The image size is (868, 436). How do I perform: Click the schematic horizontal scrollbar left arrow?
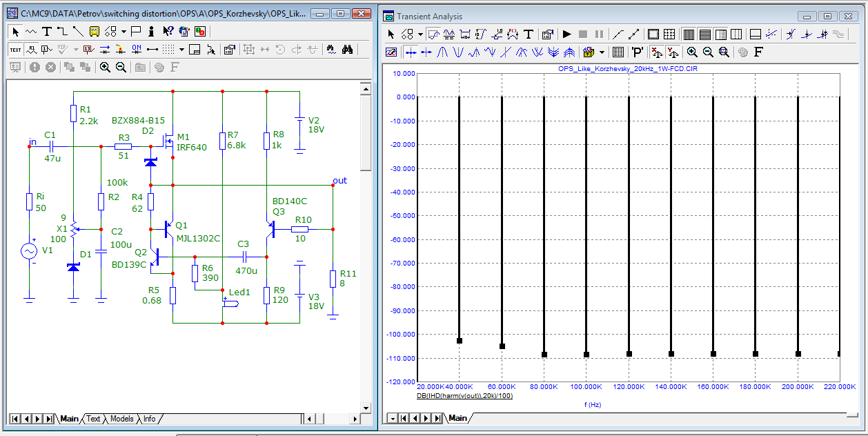pos(310,419)
